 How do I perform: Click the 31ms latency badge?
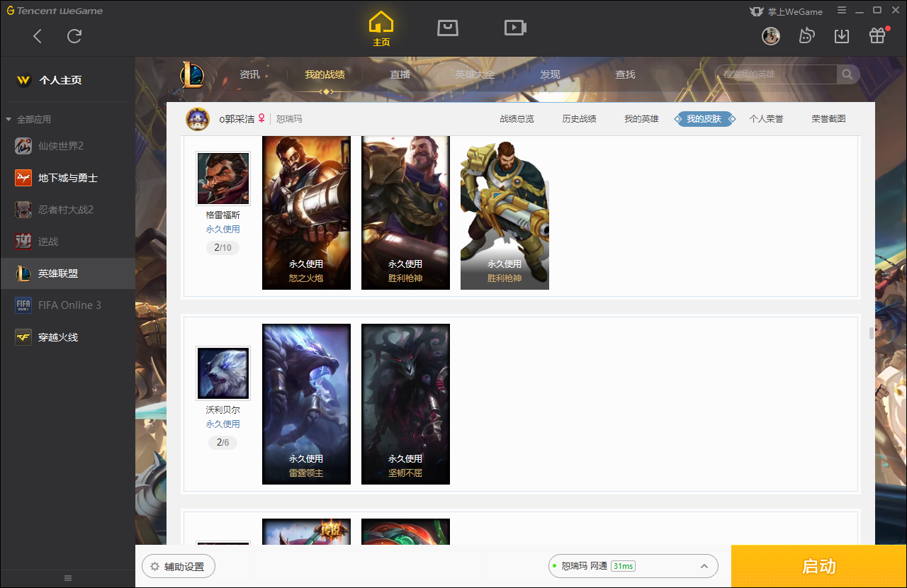pos(623,566)
